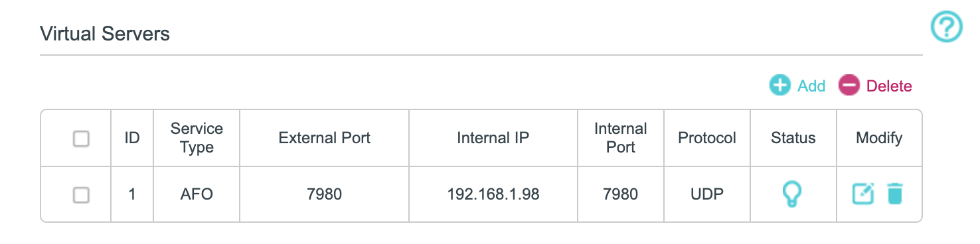Click the plus Add icon

pos(779,86)
